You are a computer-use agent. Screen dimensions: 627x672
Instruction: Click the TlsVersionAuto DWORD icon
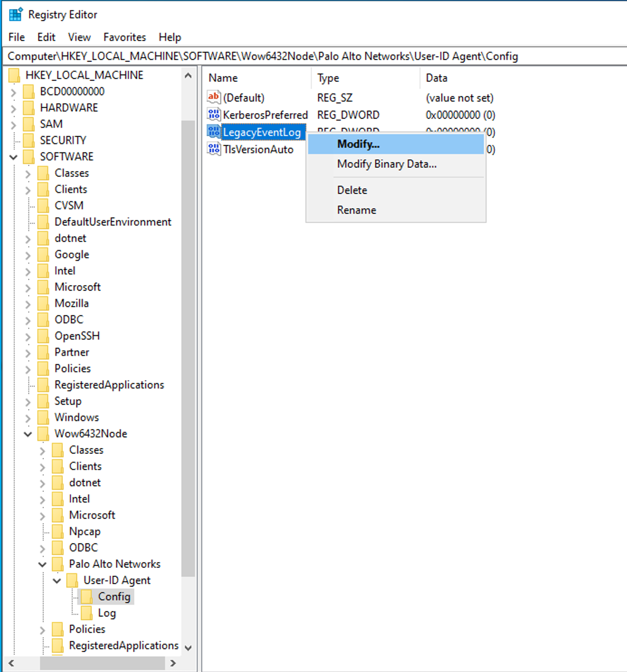[213, 149]
